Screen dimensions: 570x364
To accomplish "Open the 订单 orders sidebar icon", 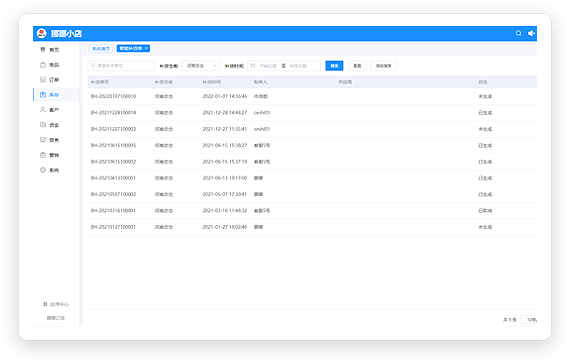I will click(43, 80).
